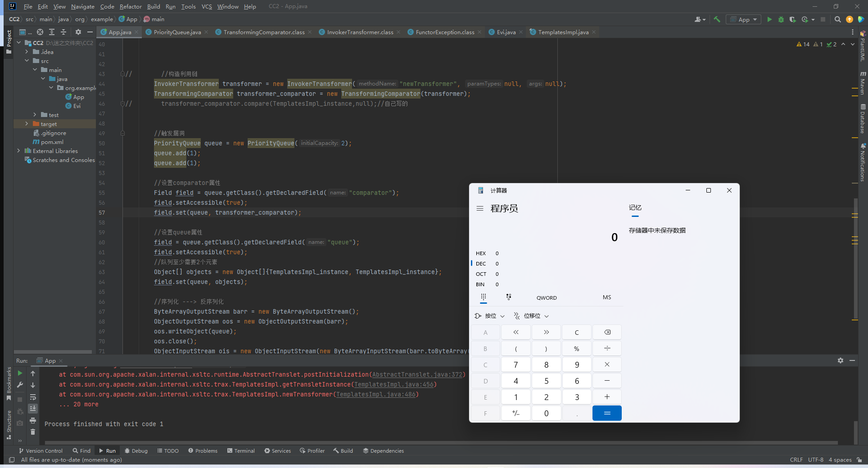This screenshot has height=468, width=868.
Task: Start debugging with the green bug icon
Action: point(781,19)
